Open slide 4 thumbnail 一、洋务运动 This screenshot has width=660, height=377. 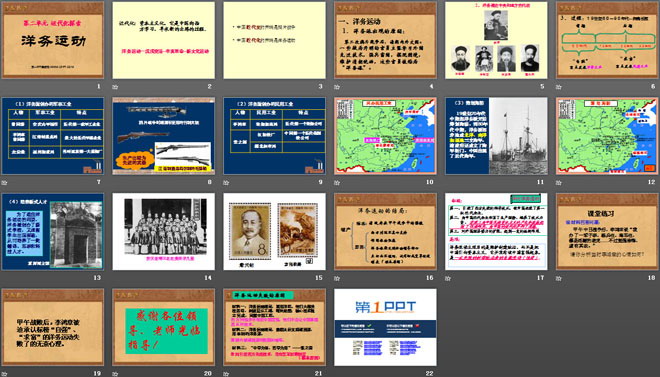click(x=385, y=40)
